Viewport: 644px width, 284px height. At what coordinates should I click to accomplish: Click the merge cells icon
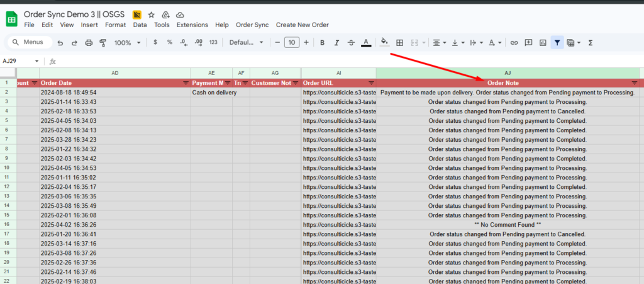click(414, 42)
